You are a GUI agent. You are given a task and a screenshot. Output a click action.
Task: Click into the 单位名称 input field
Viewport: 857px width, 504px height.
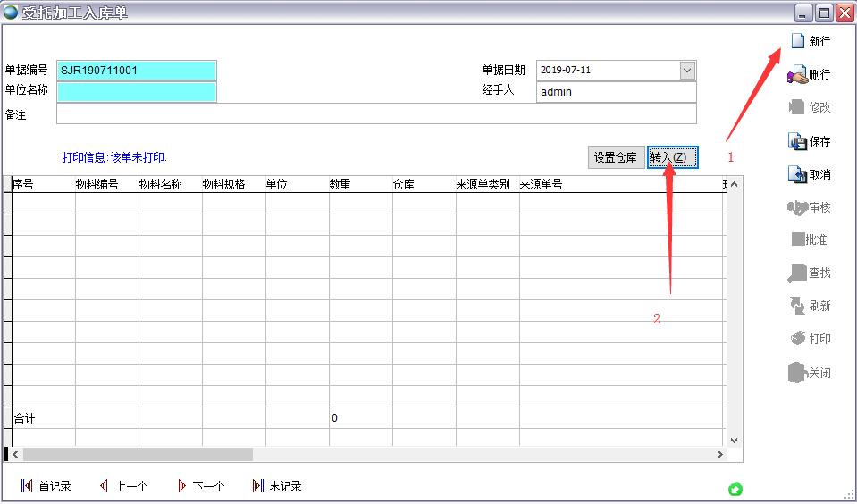137,91
